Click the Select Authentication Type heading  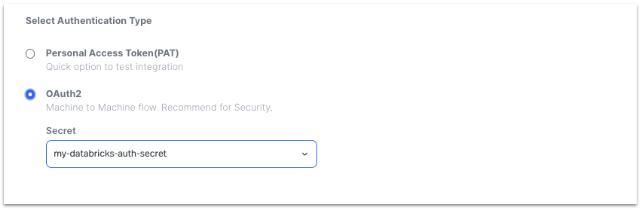88,21
